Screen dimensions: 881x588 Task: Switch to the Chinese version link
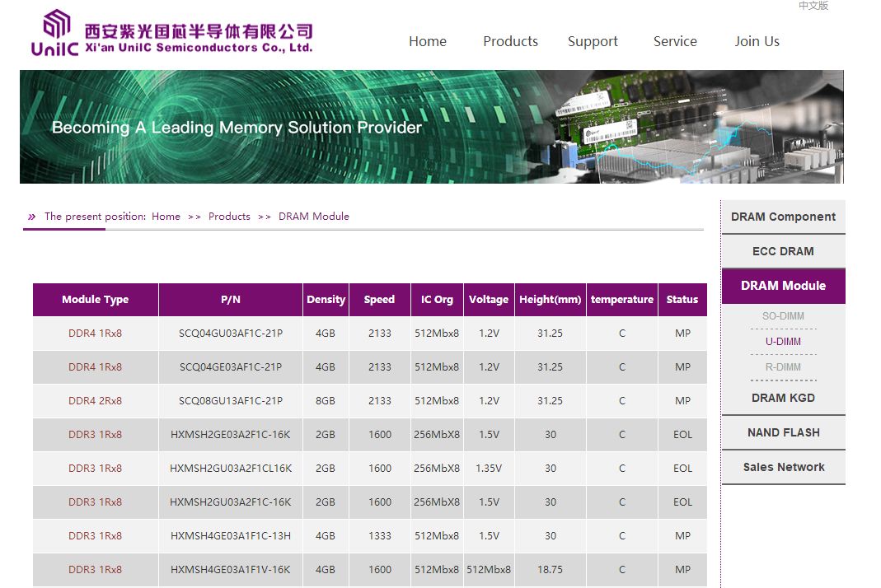pos(813,6)
